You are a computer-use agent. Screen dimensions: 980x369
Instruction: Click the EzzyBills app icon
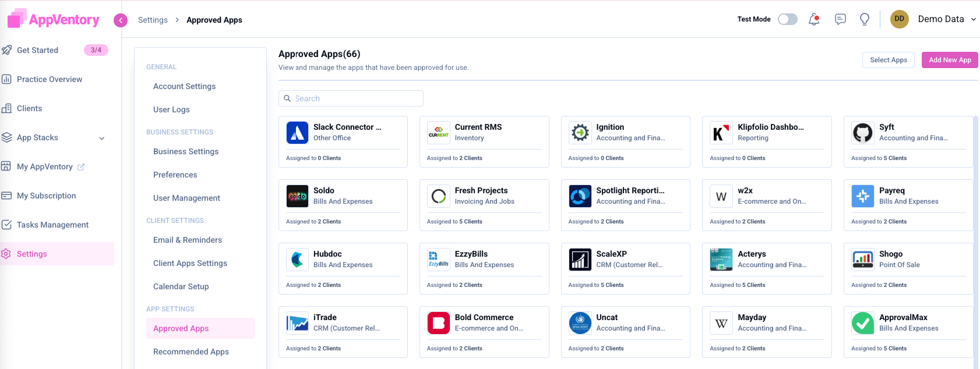pos(439,260)
